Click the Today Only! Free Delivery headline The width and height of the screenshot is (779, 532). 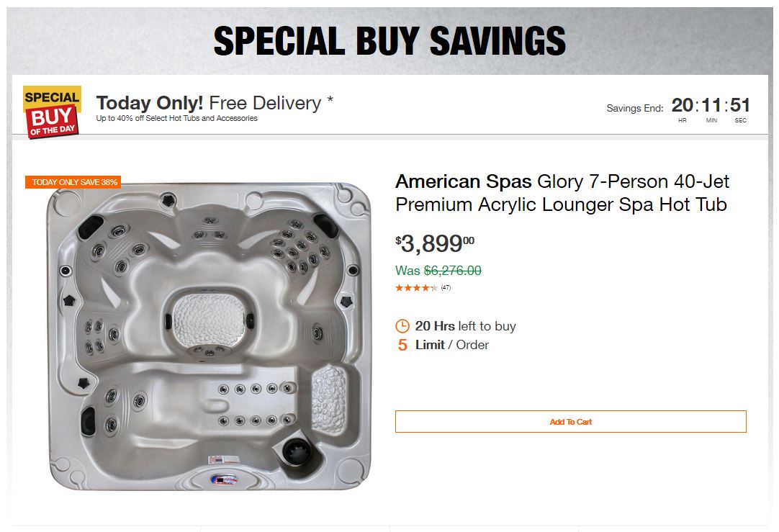(x=215, y=103)
